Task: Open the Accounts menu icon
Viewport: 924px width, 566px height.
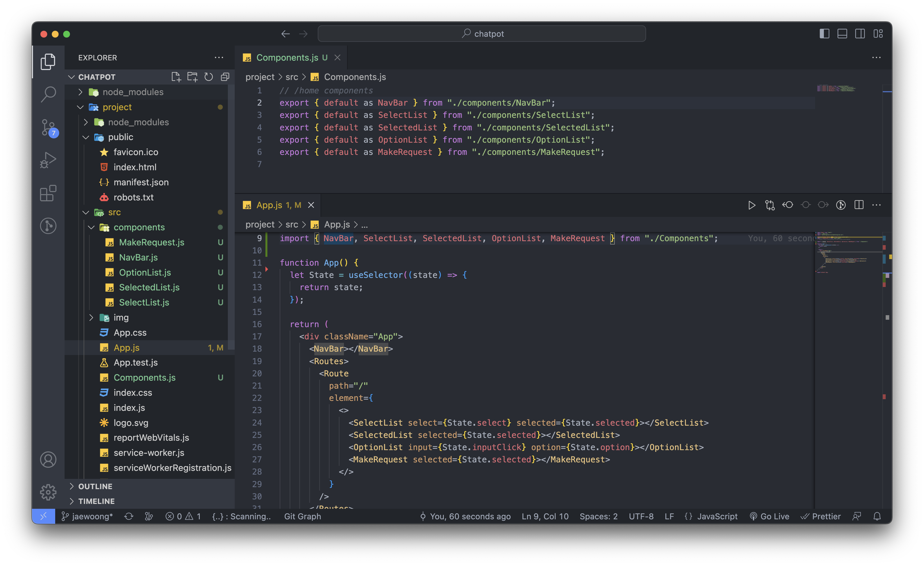Action: (48, 460)
